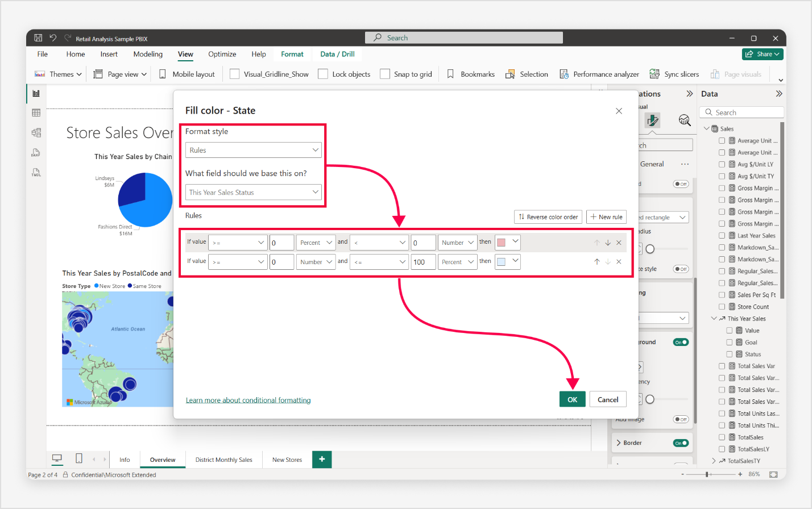Click the 100 value input in second rule
The height and width of the screenshot is (509, 812).
click(423, 262)
